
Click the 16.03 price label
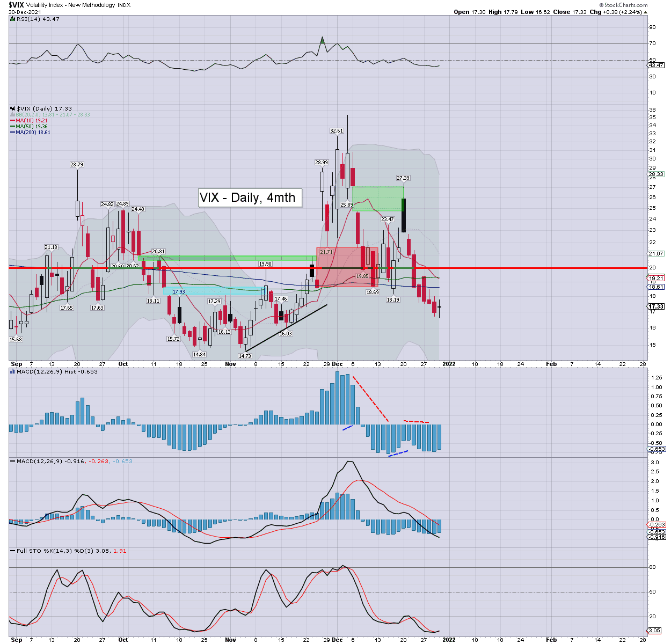click(x=286, y=334)
